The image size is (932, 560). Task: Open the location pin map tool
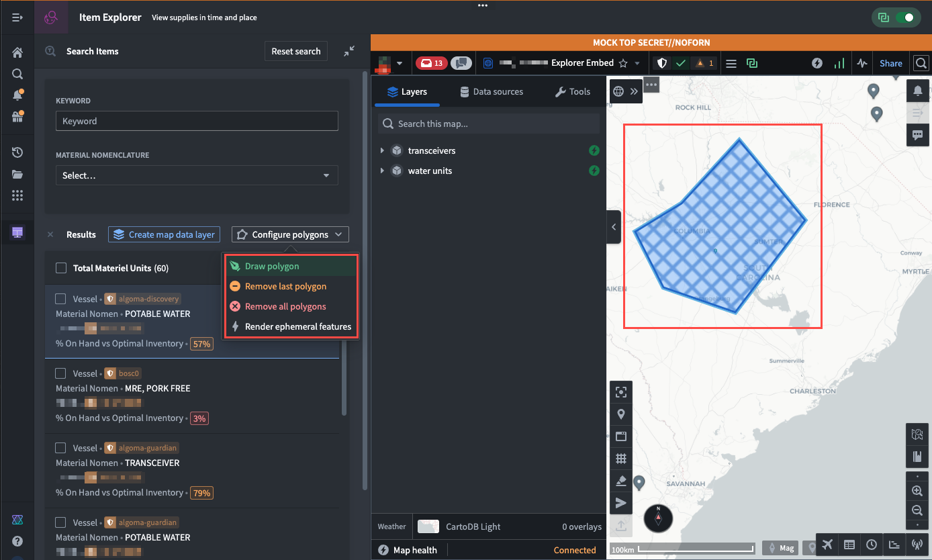(x=621, y=414)
